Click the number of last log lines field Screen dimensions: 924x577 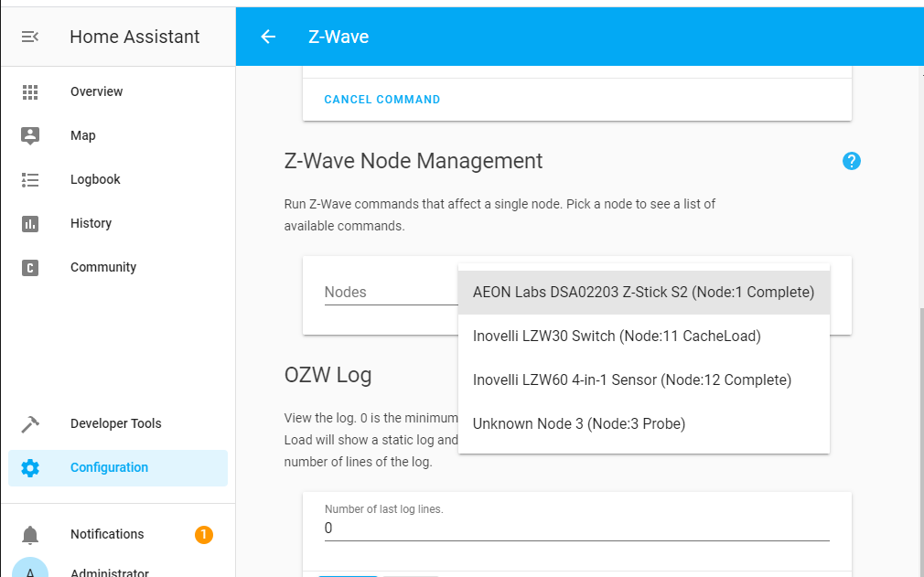pos(577,529)
